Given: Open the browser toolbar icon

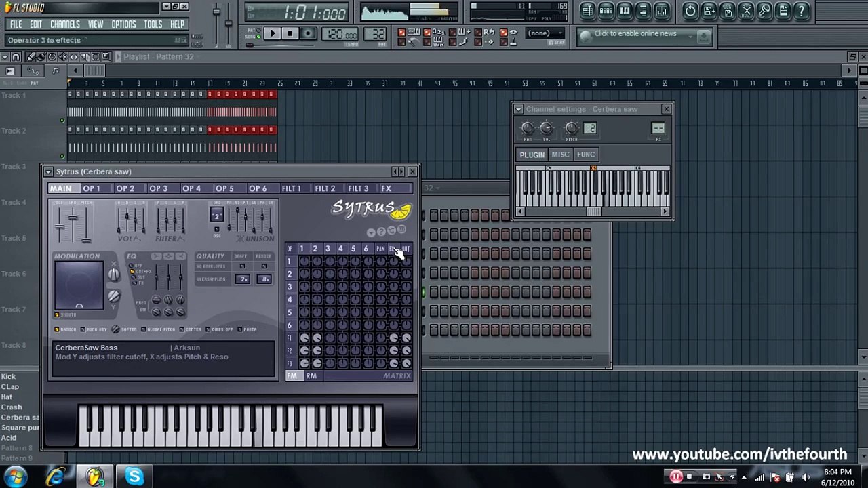Looking at the screenshot, I should [x=643, y=10].
